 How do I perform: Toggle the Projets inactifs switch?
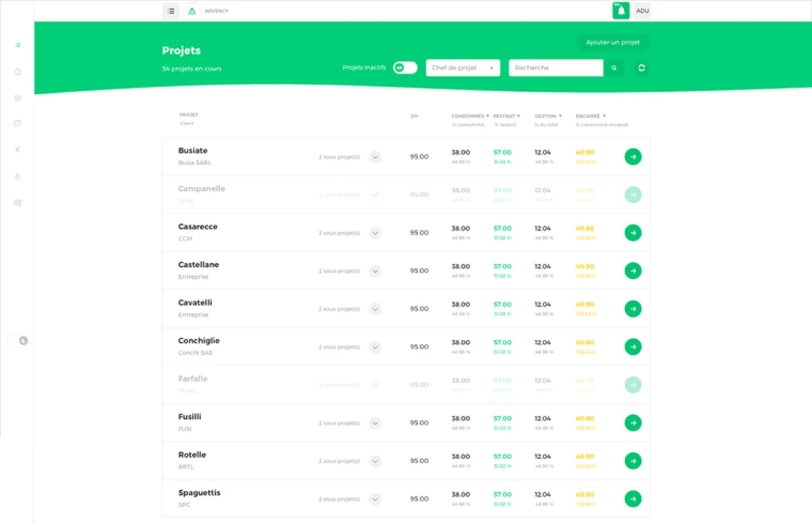pos(405,68)
